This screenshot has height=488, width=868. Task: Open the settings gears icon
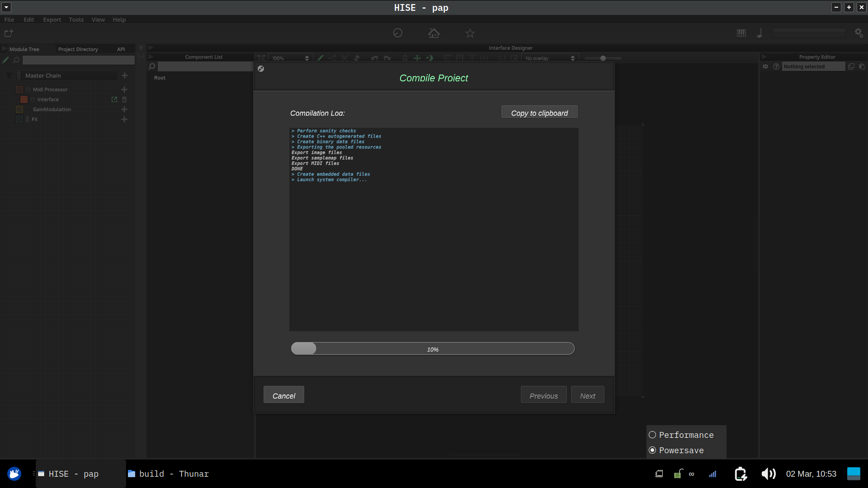(x=859, y=33)
